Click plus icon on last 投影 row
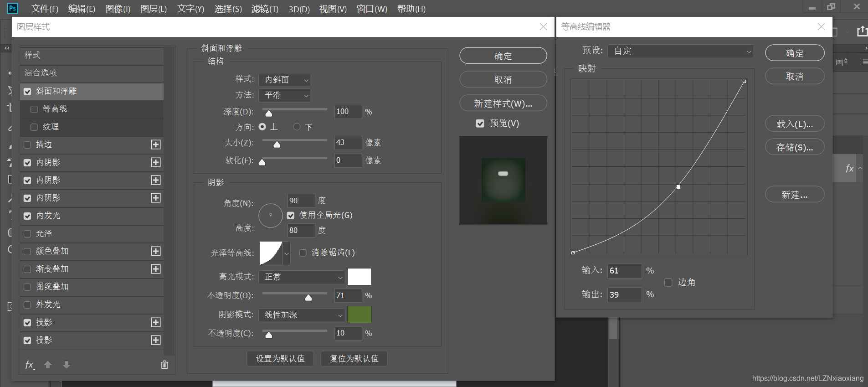This screenshot has height=387, width=868. point(156,340)
